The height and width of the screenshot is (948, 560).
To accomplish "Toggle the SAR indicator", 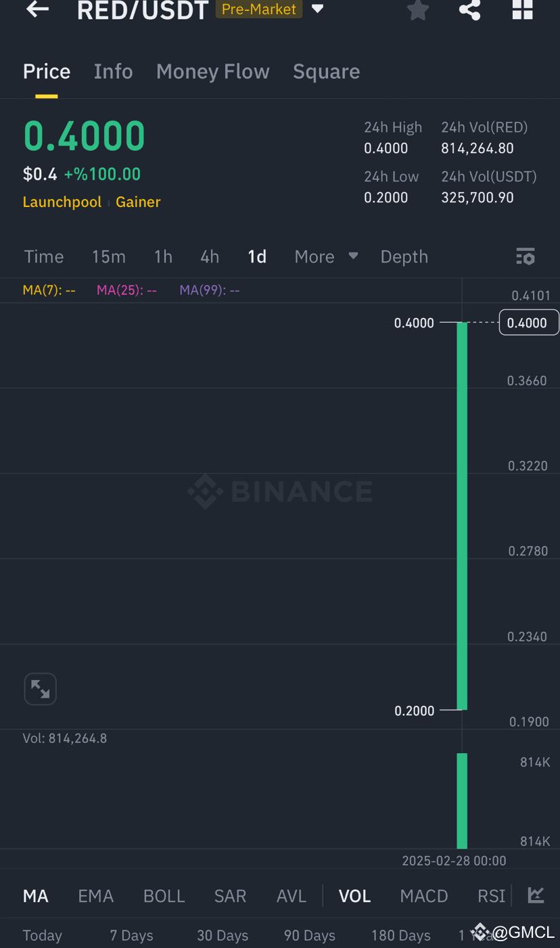I will click(230, 896).
